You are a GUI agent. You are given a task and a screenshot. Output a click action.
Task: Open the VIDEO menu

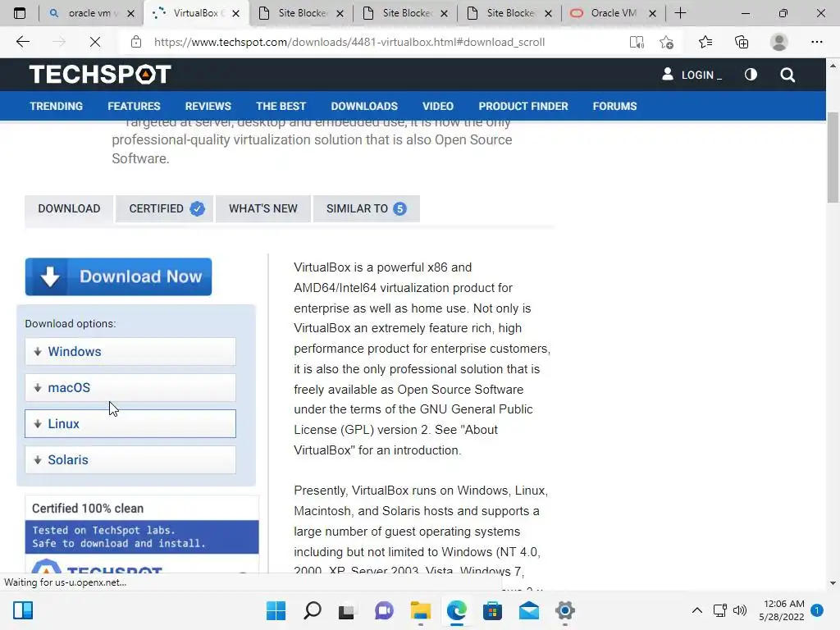coord(438,106)
